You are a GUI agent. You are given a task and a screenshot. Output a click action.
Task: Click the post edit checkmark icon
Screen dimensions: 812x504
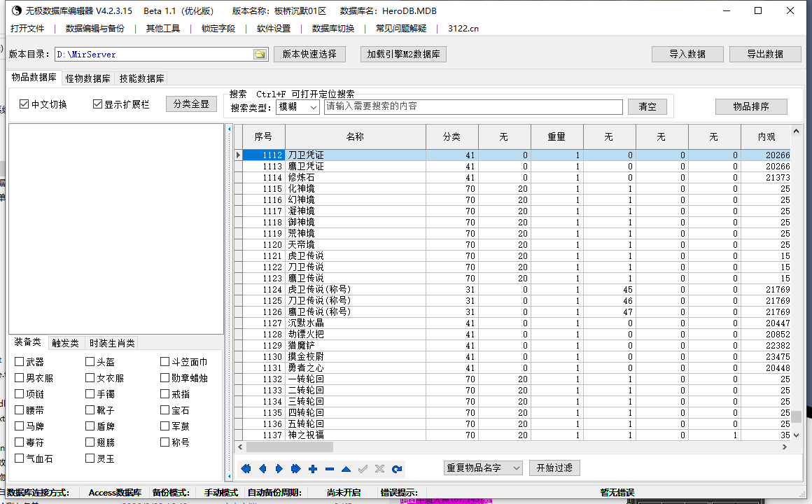pos(363,469)
